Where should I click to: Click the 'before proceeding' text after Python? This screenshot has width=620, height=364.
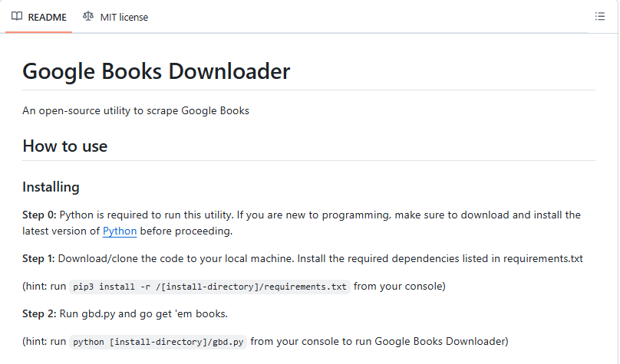click(x=186, y=231)
